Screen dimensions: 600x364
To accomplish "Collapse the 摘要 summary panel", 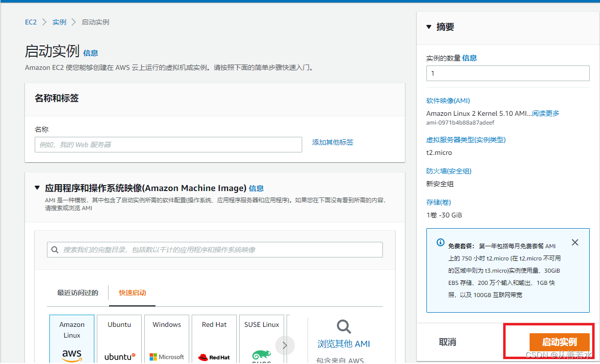I will [429, 27].
